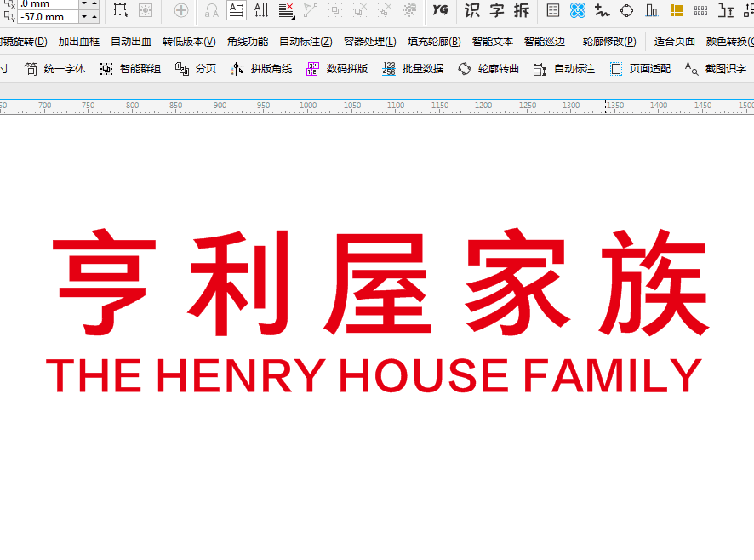The width and height of the screenshot is (754, 560).
Task: Select the THE HENRY HOUSE FAMILY text
Action: tap(374, 375)
